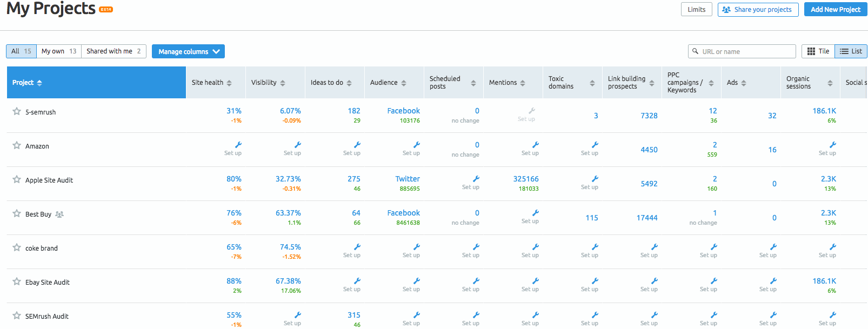868x329 pixels.
Task: Open Twitter audience for Apple Site Audit
Action: coord(408,179)
